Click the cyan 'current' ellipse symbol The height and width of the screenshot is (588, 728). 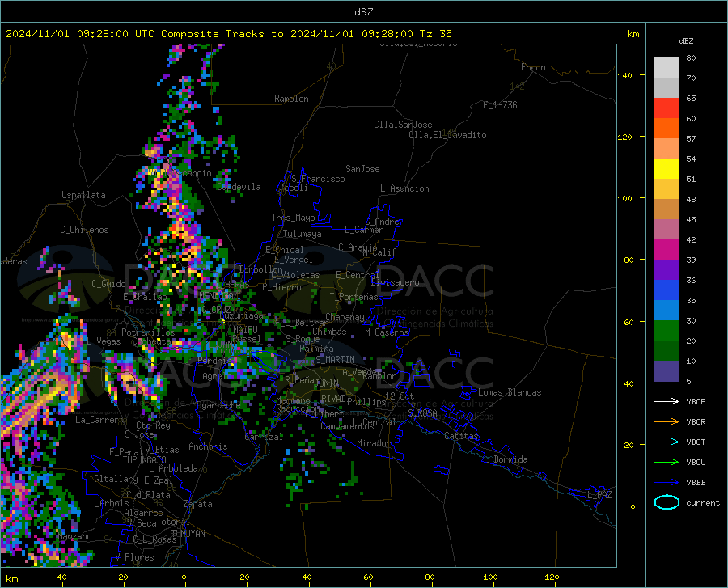(x=667, y=502)
